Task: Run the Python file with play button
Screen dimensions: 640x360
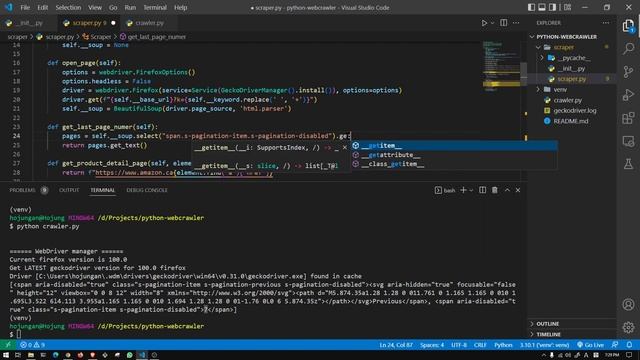Action: [484, 23]
